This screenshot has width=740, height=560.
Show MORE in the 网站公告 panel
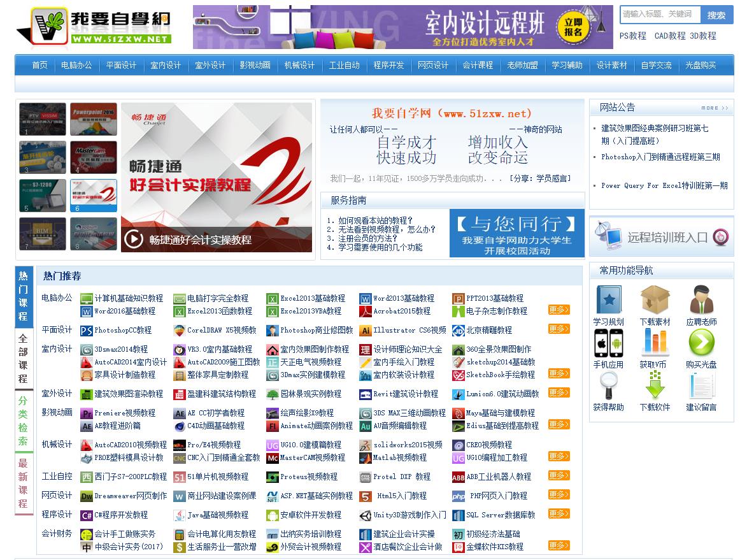pos(715,108)
